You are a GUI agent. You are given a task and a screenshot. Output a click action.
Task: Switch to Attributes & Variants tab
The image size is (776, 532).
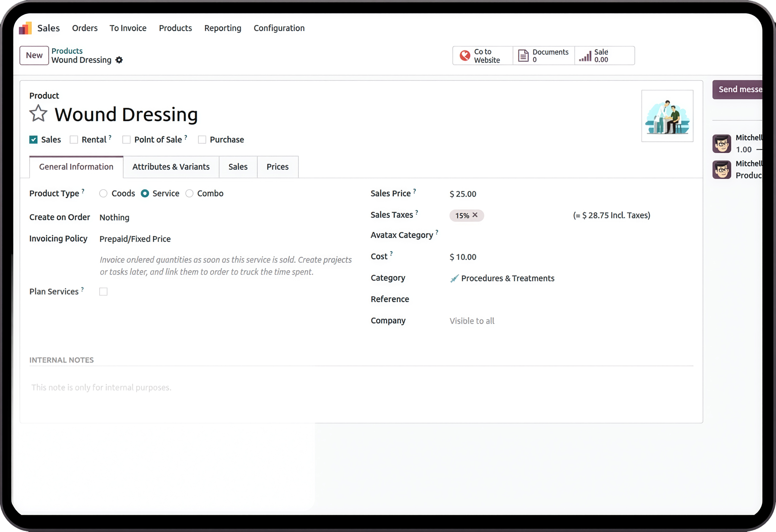pyautogui.click(x=171, y=167)
